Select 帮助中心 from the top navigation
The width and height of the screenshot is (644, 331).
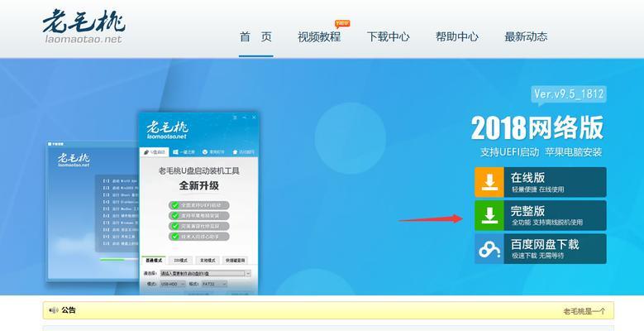[457, 36]
